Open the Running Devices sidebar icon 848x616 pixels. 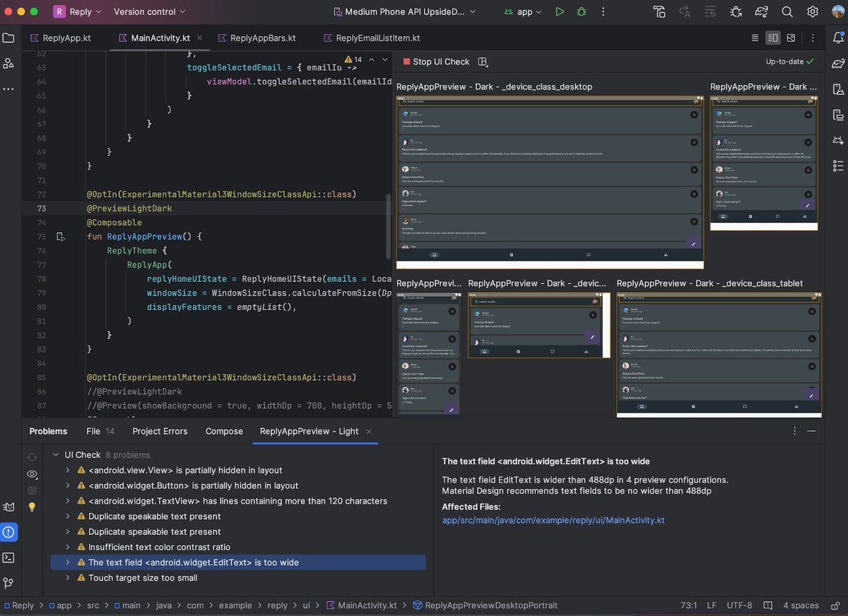pyautogui.click(x=838, y=114)
